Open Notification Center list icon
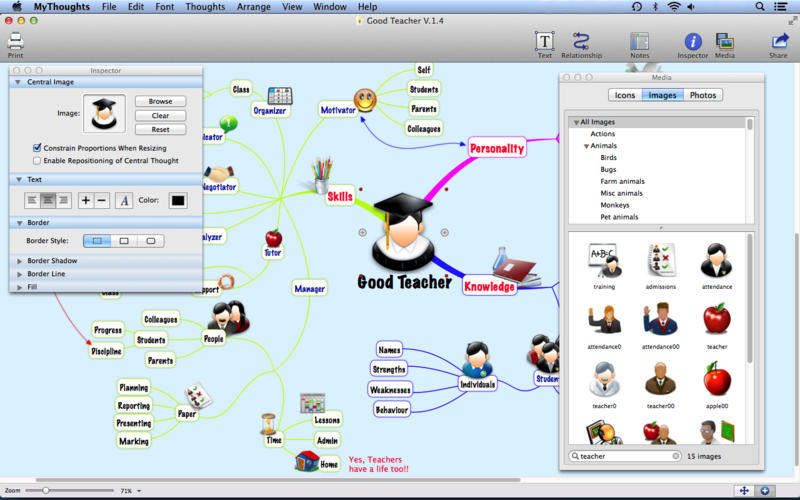Image resolution: width=800 pixels, height=500 pixels. 780,7
